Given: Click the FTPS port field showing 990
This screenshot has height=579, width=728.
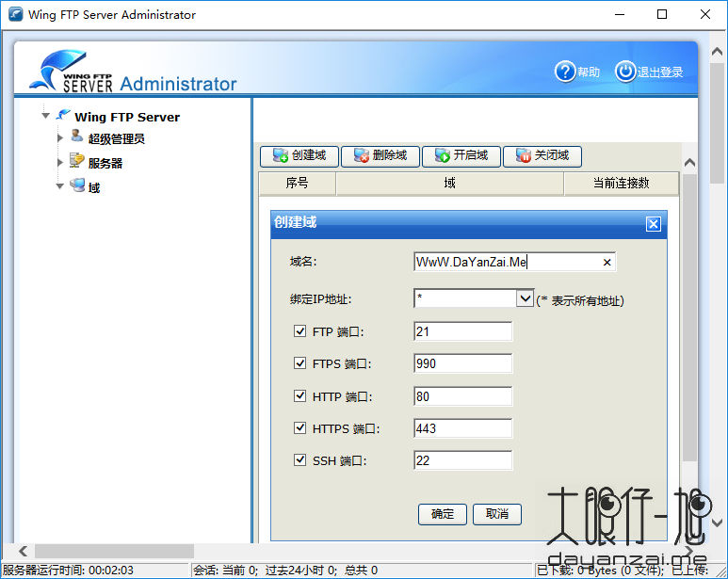Looking at the screenshot, I should tap(463, 363).
